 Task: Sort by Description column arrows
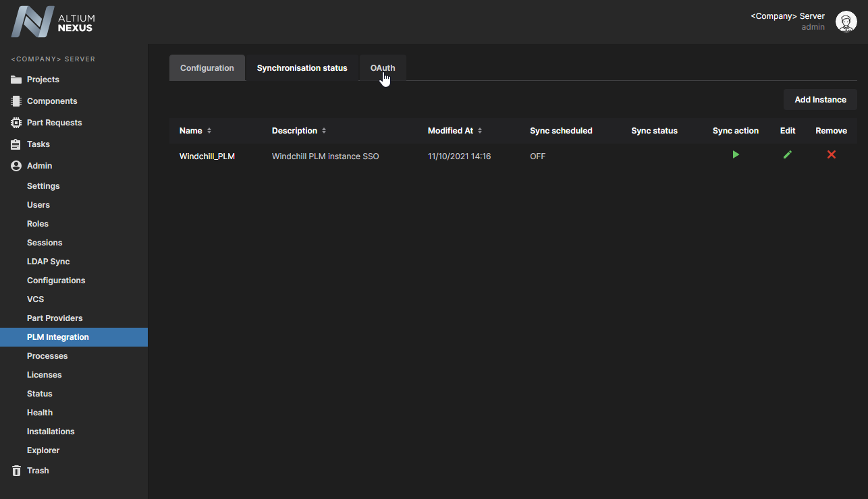(x=324, y=131)
